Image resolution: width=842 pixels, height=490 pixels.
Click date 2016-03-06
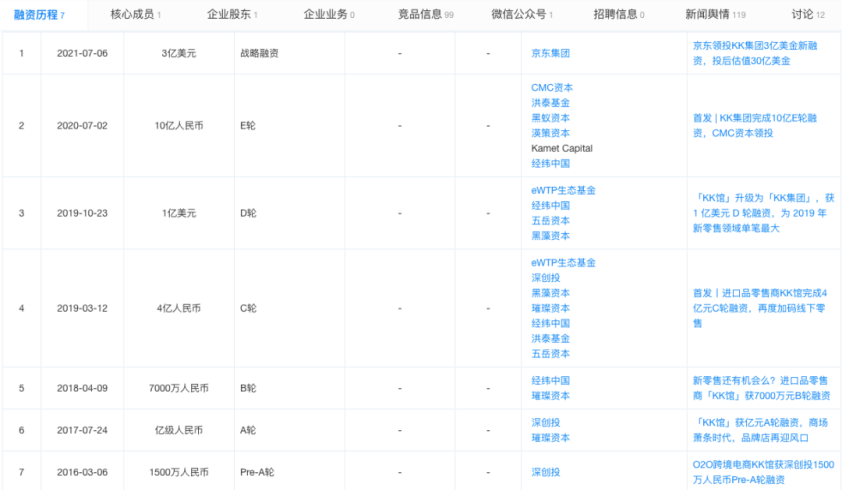tap(82, 472)
